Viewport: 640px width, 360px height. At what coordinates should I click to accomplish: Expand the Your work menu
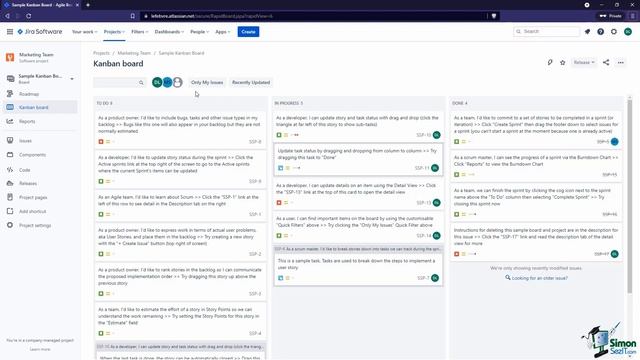point(84,32)
